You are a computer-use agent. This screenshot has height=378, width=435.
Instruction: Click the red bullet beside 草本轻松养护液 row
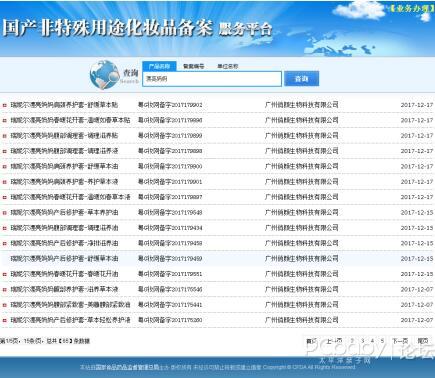point(5,320)
